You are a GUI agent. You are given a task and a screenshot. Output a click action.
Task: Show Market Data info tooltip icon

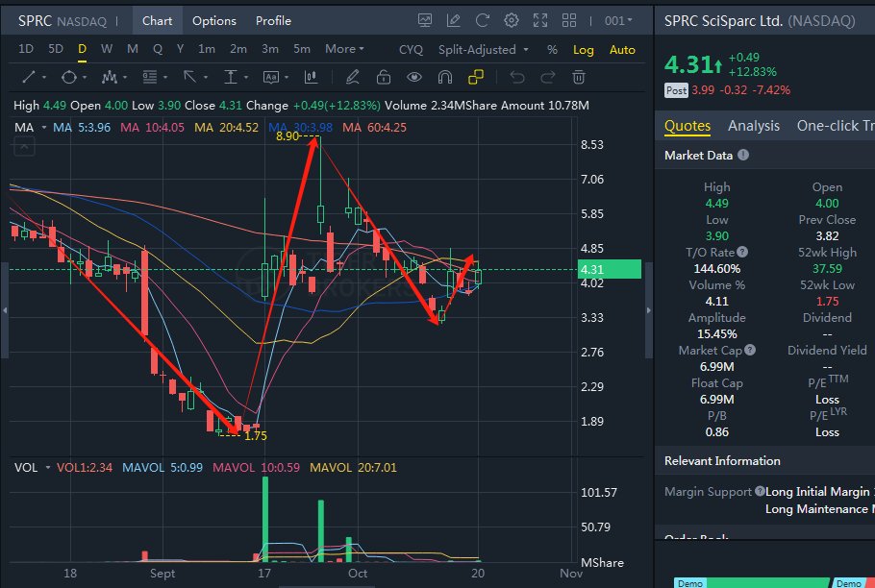(743, 155)
